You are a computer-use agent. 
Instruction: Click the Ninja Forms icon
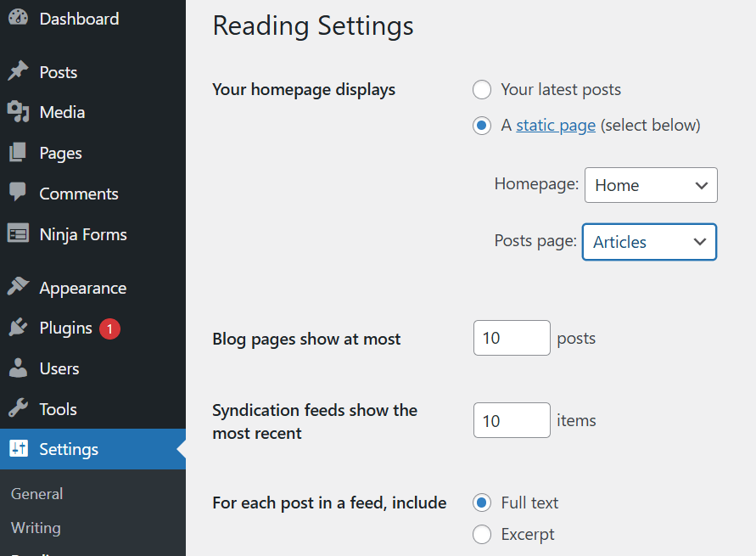(x=19, y=234)
